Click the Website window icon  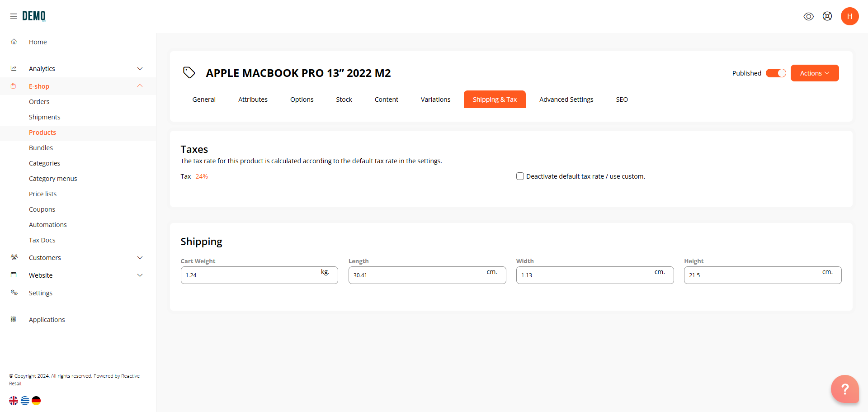[14, 275]
